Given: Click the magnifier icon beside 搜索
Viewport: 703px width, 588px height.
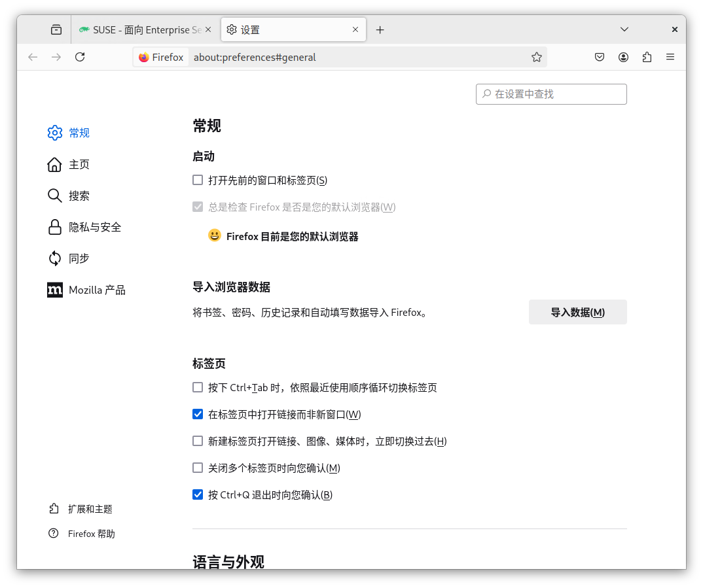Looking at the screenshot, I should click(55, 196).
